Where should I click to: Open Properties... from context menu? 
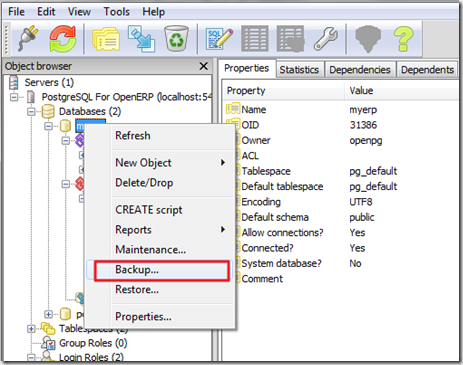(x=160, y=317)
